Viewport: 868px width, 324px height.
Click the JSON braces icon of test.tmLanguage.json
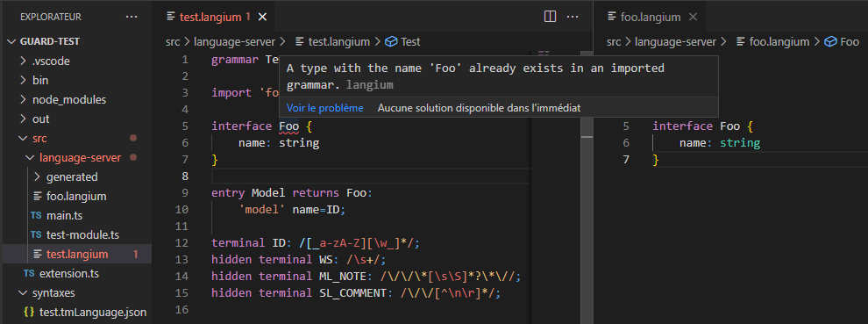click(x=29, y=313)
